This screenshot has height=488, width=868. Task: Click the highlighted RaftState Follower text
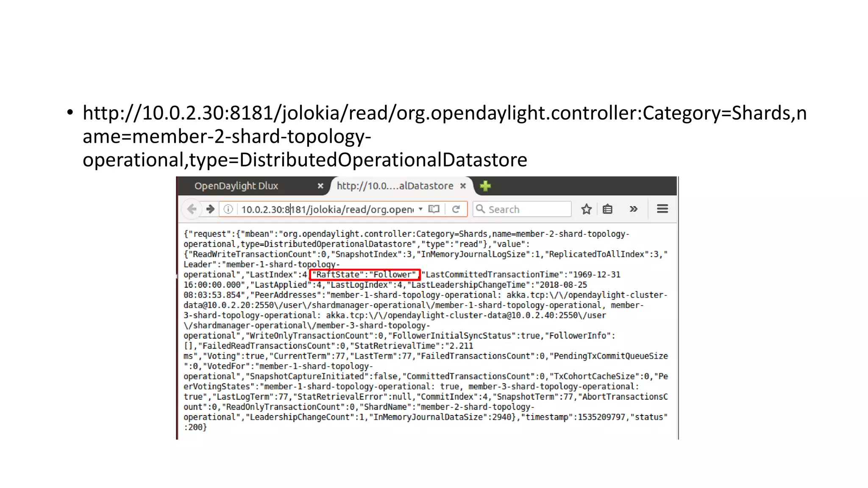[365, 274]
